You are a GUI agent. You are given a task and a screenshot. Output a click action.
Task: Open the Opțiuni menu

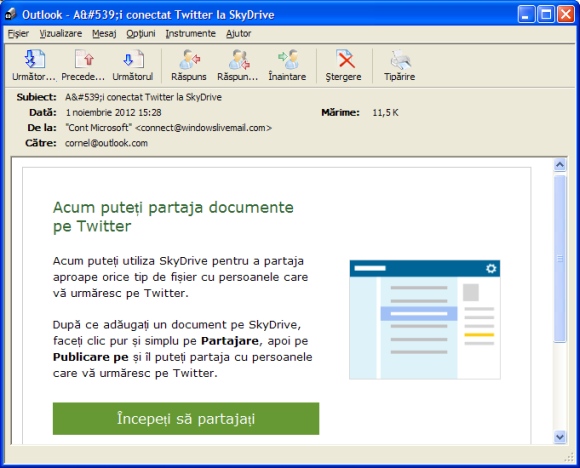click(x=141, y=34)
